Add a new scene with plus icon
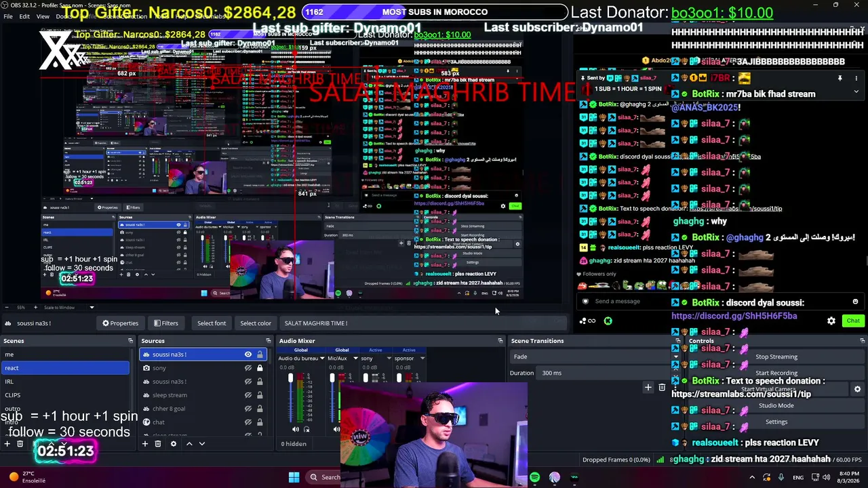This screenshot has height=488, width=868. tap(7, 444)
